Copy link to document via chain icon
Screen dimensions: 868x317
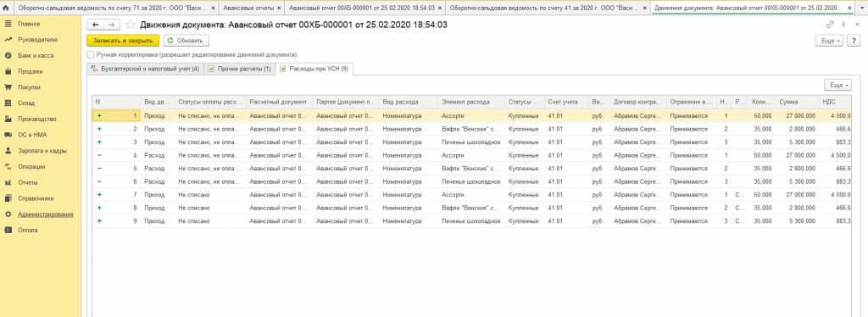tap(829, 25)
